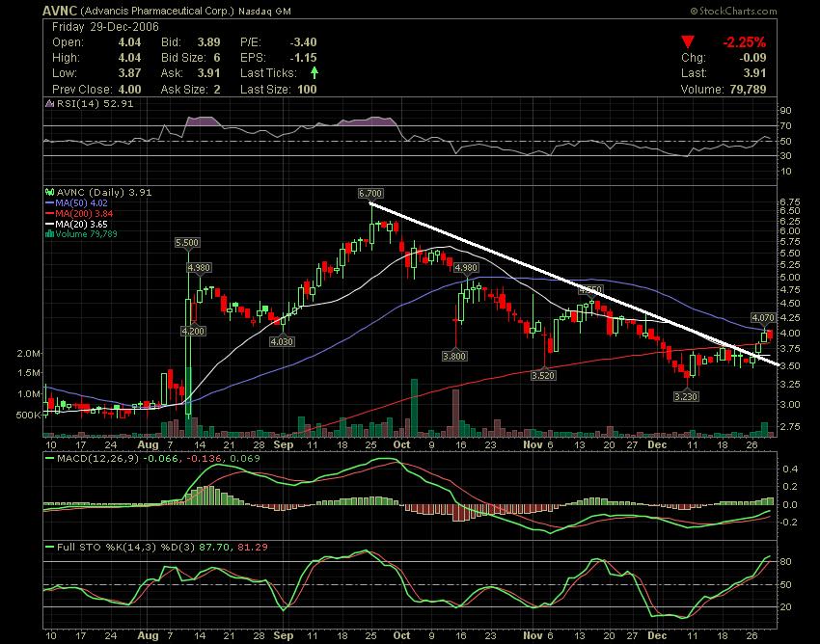
Task: Click the Open value 4.04
Action: pyautogui.click(x=129, y=42)
